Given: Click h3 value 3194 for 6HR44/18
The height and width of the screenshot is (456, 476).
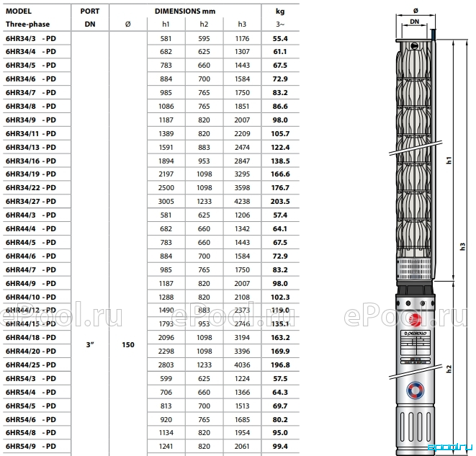Looking at the screenshot, I should click(x=242, y=337).
